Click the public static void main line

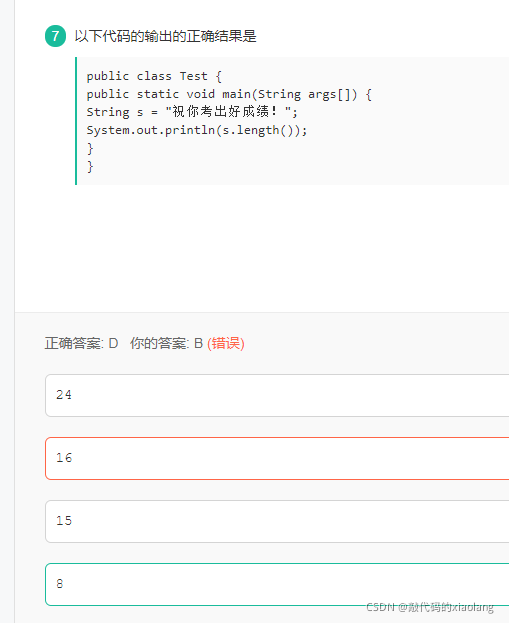(x=229, y=94)
